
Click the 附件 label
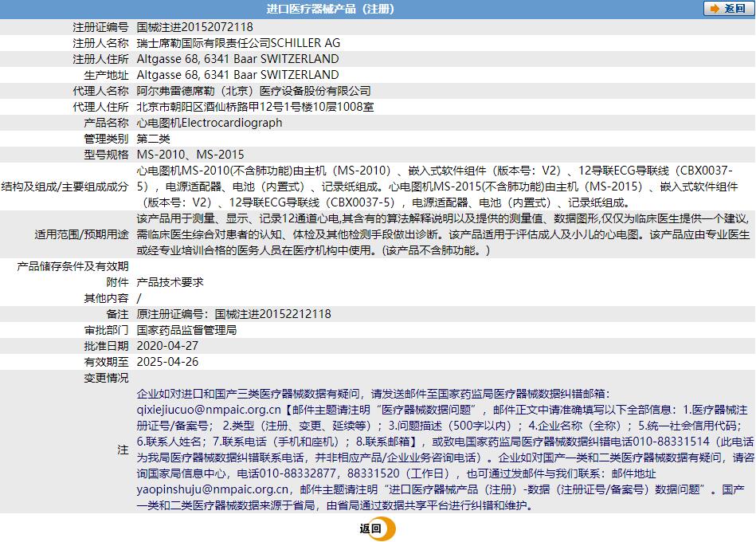point(118,282)
